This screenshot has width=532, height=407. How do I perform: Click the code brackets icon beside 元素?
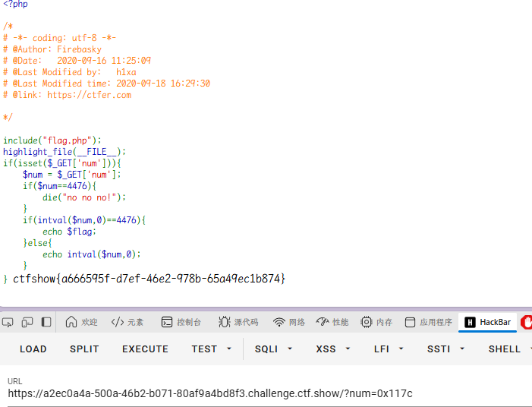(118, 322)
